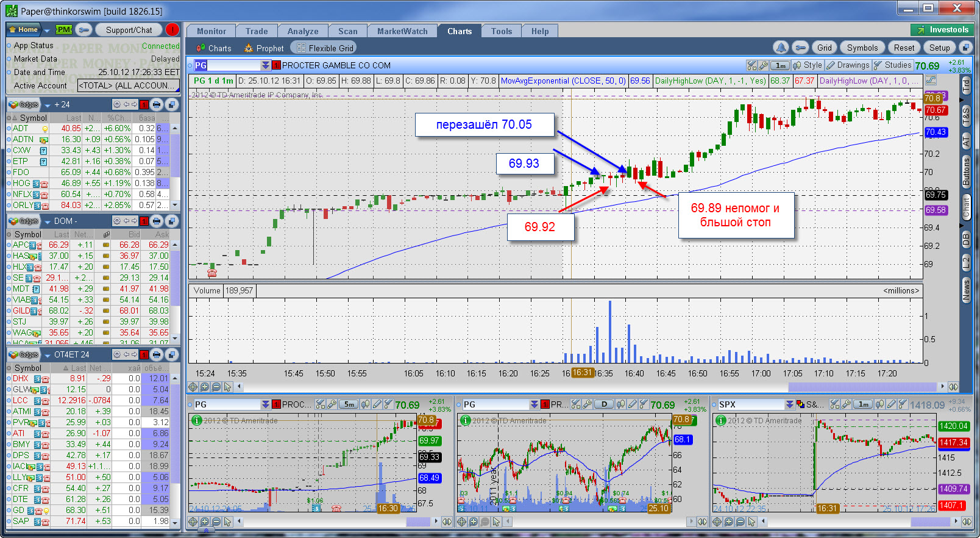Viewport: 980px width, 538px height.
Task: Open the News side panel tab
Action: coord(966,290)
